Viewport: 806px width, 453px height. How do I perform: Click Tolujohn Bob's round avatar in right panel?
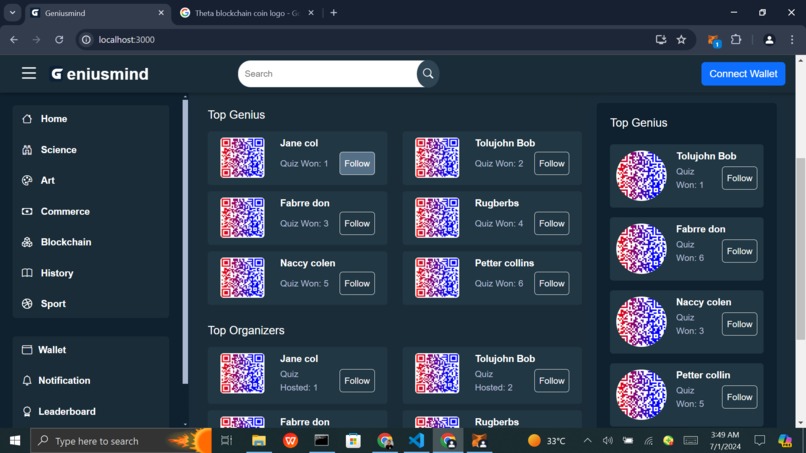(x=641, y=176)
